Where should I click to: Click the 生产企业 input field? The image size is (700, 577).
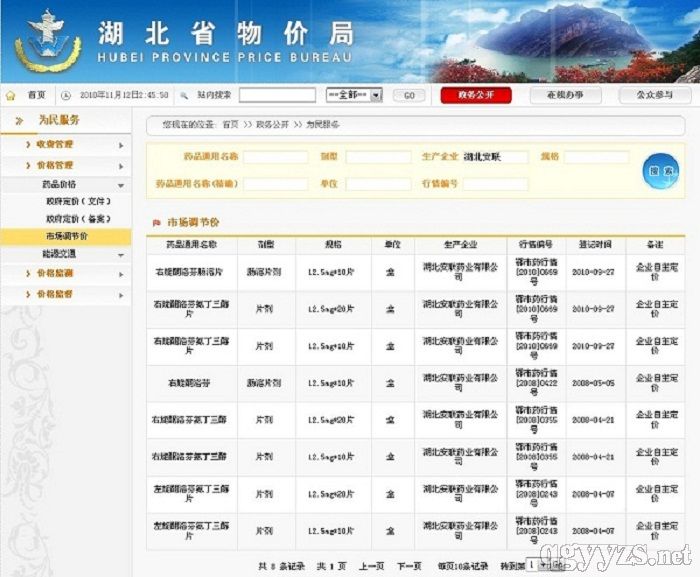pos(494,157)
